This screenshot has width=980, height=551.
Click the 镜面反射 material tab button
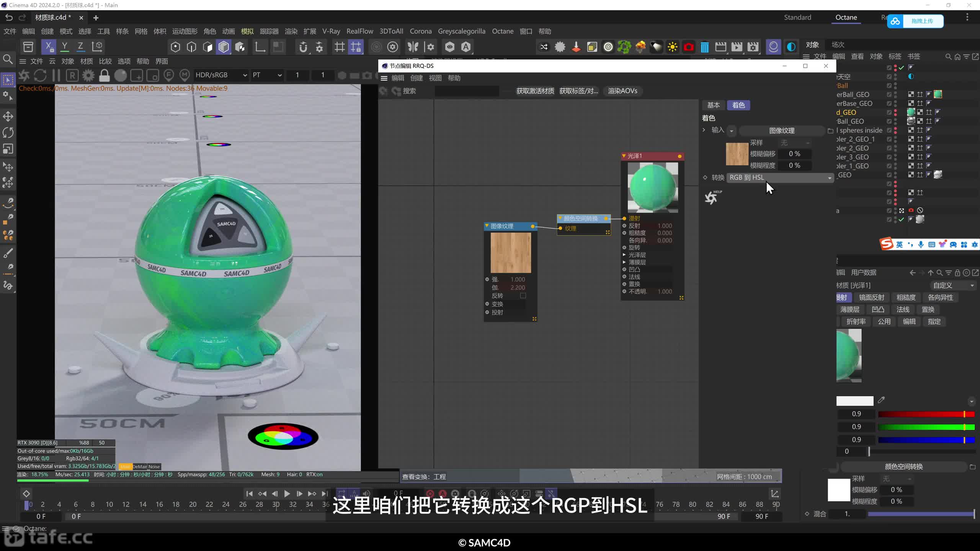(x=871, y=298)
